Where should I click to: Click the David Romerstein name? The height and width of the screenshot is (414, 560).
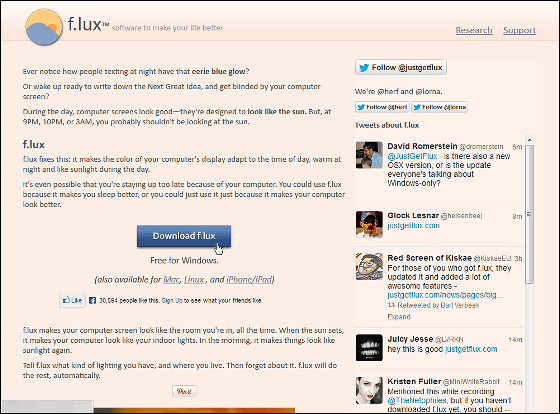point(422,146)
